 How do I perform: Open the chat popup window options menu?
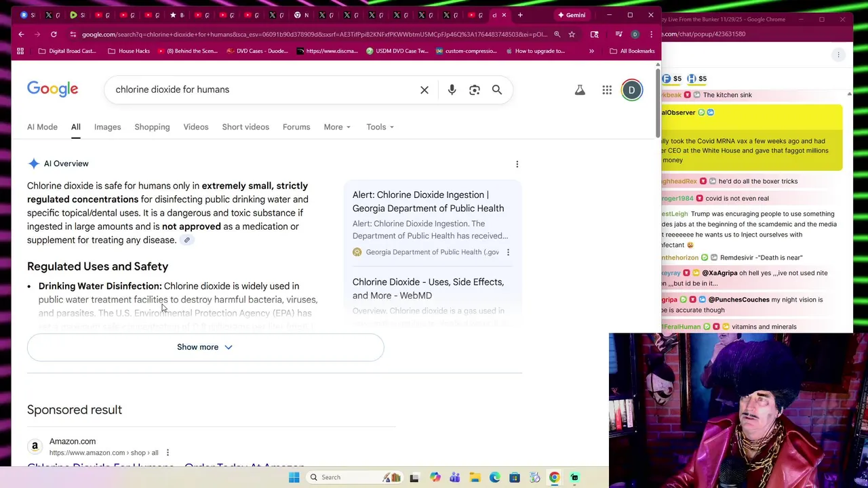point(838,55)
